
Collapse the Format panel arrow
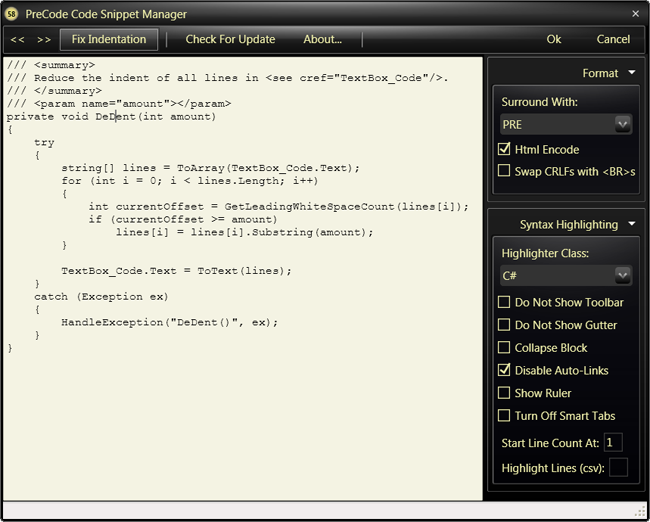pyautogui.click(x=632, y=73)
